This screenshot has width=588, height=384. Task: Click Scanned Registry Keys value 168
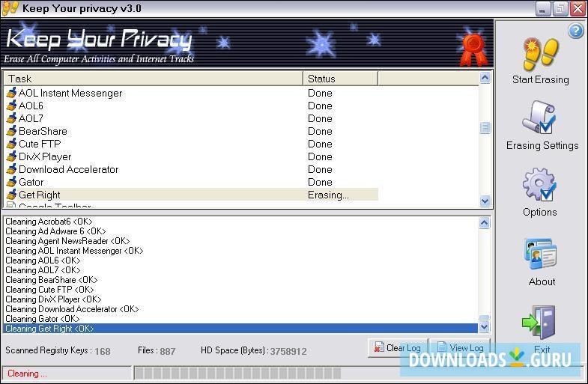click(x=103, y=351)
